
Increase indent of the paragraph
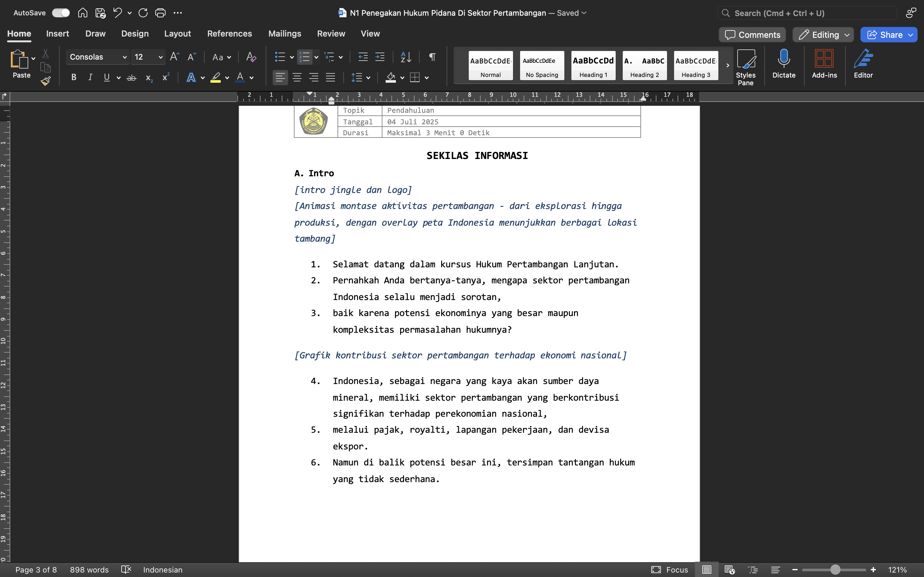point(380,57)
